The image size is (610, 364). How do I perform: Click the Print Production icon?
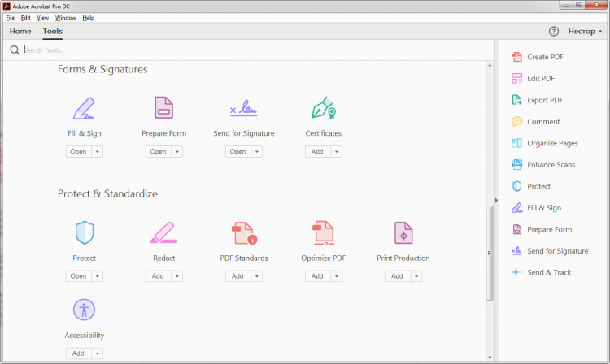click(x=403, y=232)
